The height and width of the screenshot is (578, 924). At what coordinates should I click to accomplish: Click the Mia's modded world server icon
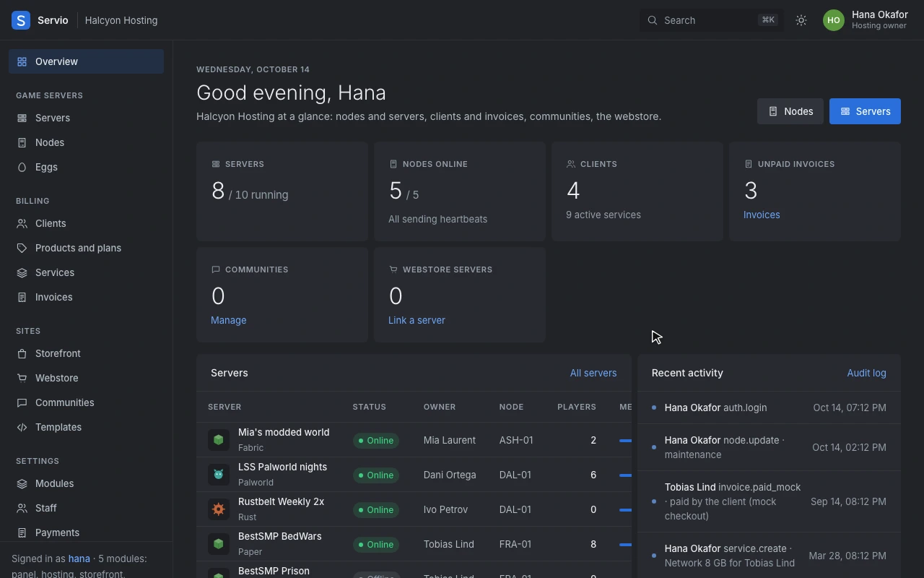pos(219,440)
